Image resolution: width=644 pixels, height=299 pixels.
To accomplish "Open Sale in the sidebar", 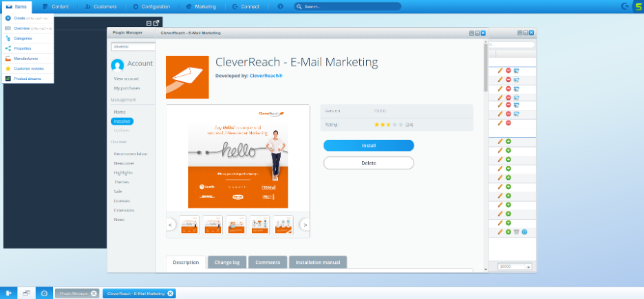I will [x=118, y=192].
